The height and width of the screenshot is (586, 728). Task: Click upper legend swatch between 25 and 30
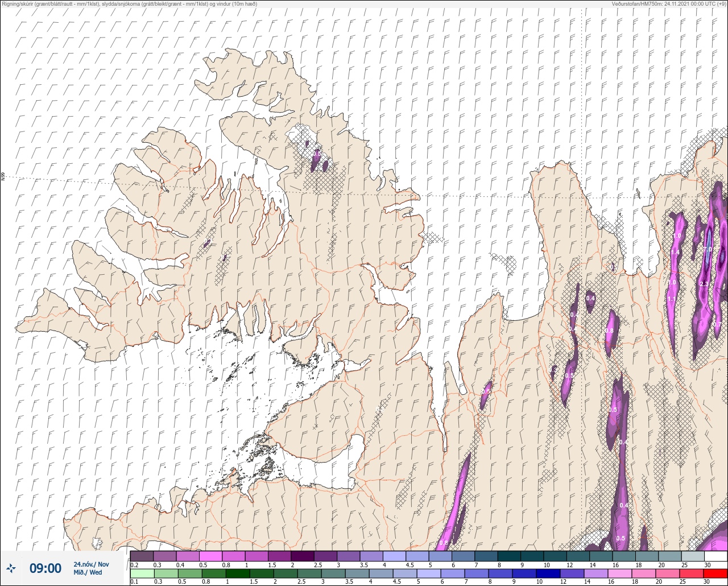[x=692, y=556]
